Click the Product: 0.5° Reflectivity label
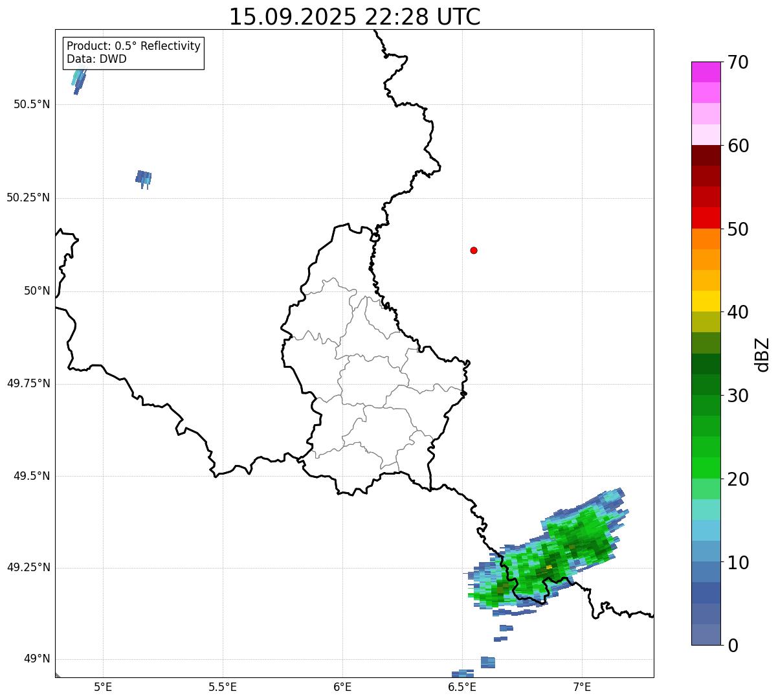This screenshot has height=700, width=778. (133, 47)
